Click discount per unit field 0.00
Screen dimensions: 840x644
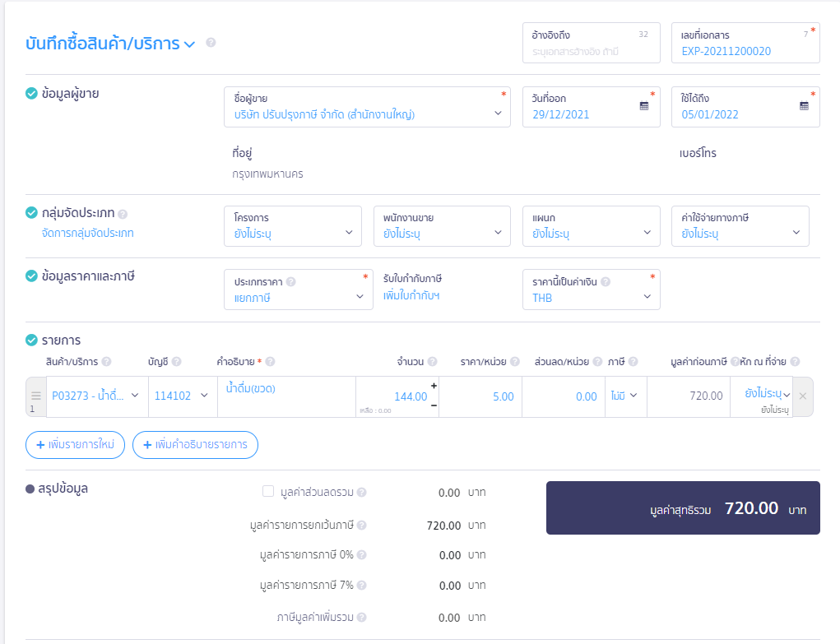564,396
